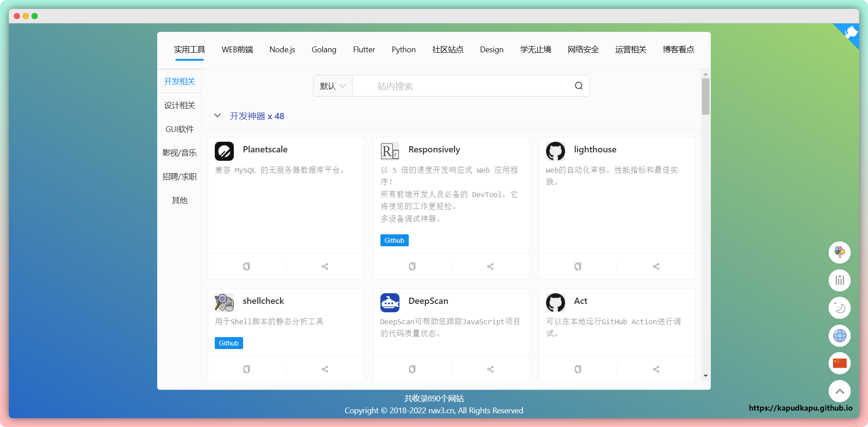
Task: Switch to the WEB前端 tab
Action: [237, 50]
